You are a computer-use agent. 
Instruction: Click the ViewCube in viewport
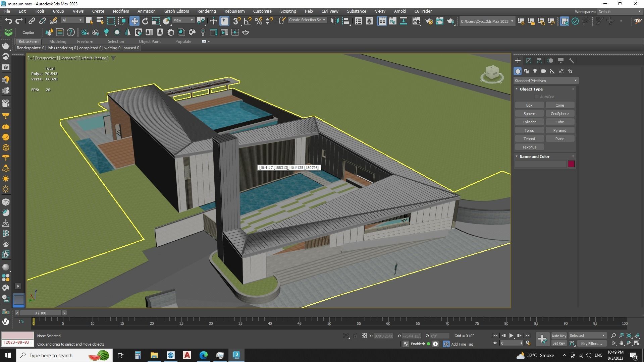click(492, 73)
